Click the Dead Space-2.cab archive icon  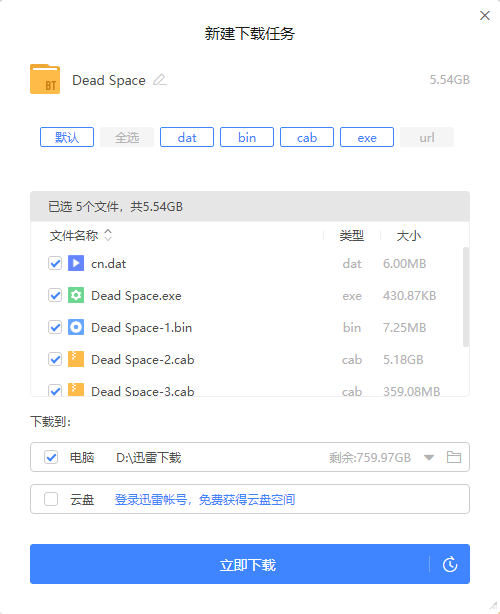[76, 359]
